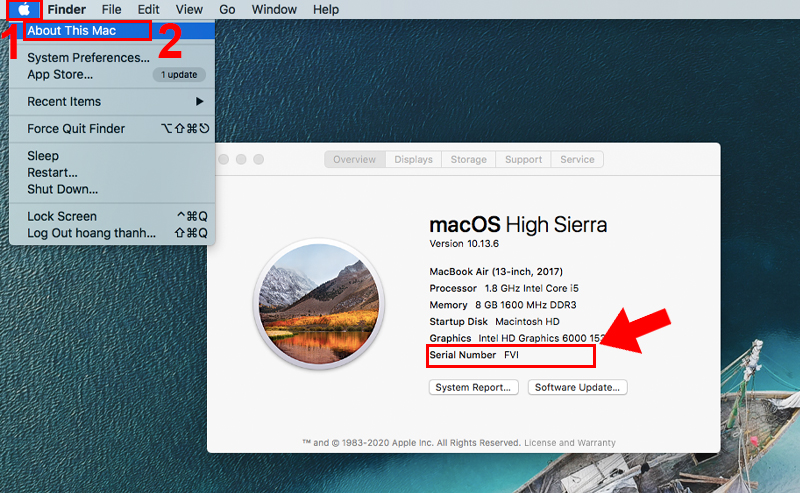The width and height of the screenshot is (800, 493).
Task: Switch to the Service tab
Action: coord(577,159)
